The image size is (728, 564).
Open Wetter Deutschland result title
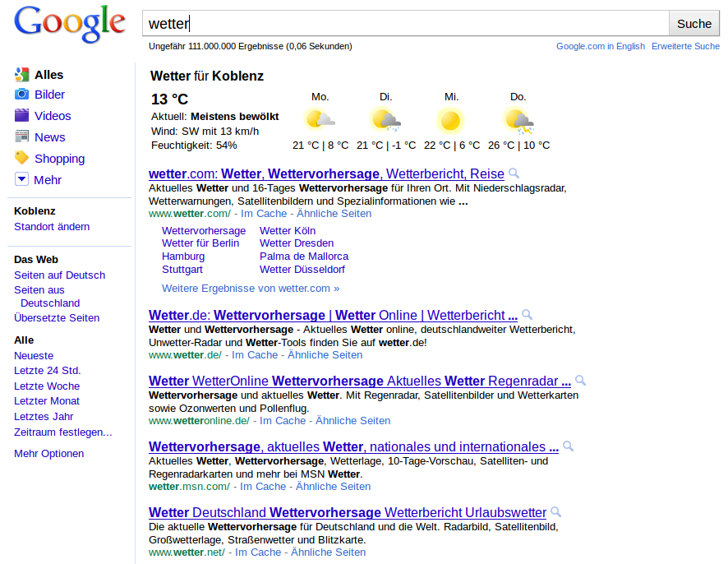click(348, 512)
